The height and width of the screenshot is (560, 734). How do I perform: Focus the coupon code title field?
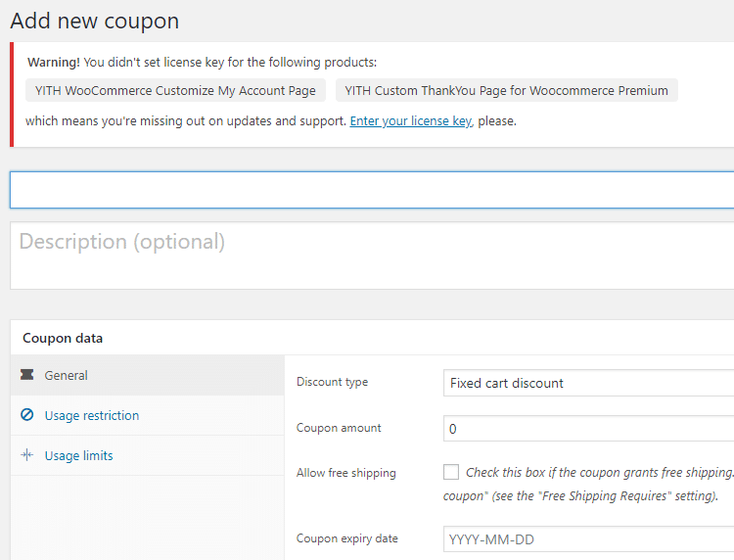coord(372,190)
